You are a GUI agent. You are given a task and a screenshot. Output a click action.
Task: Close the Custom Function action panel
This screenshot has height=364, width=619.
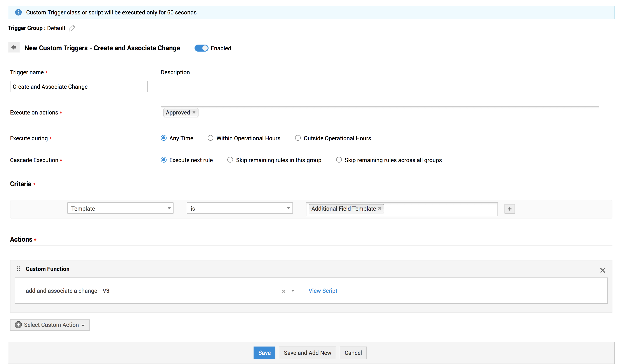(x=602, y=270)
